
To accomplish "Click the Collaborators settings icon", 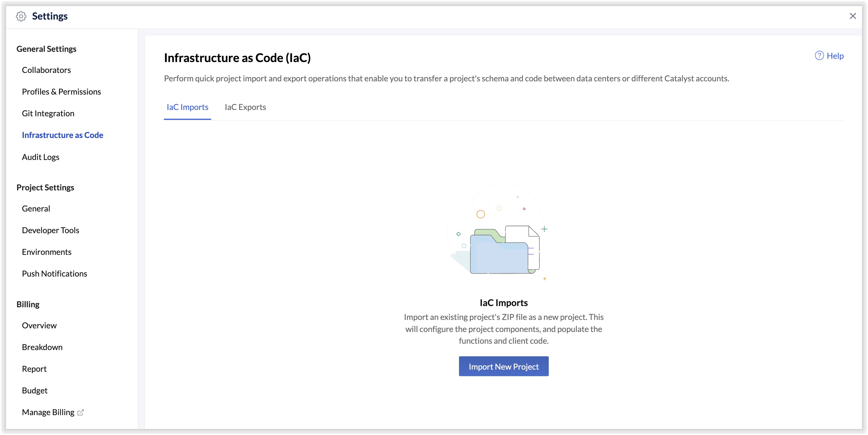I will [x=46, y=70].
